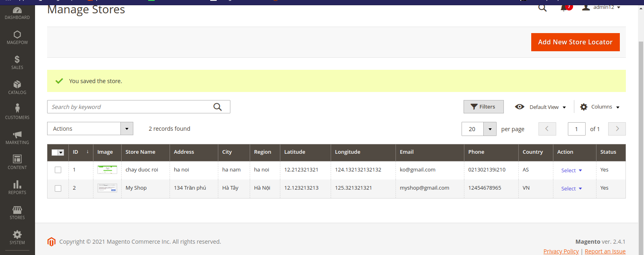Open the Stores sidebar menu
644x255 pixels.
pos(17,212)
